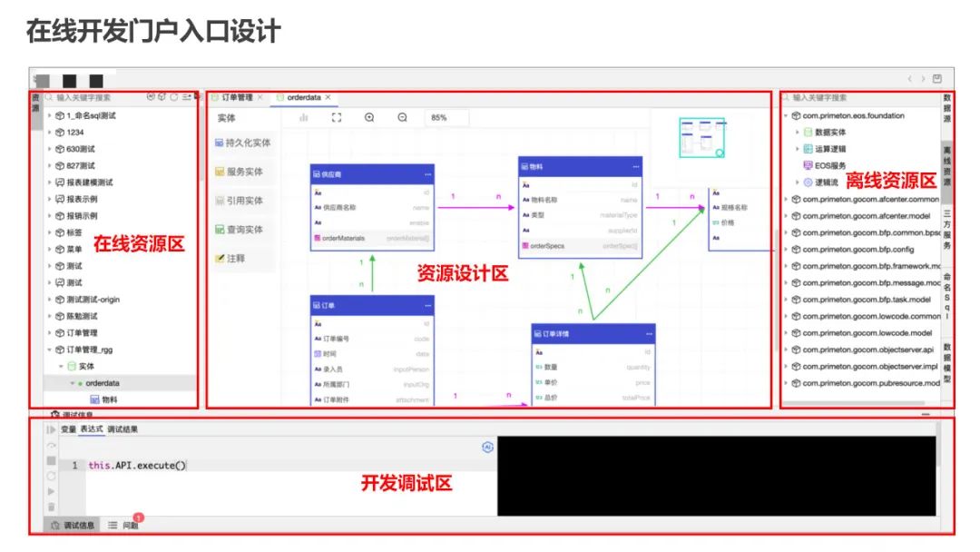Open the 供应商 entity ellipsis menu

(427, 174)
